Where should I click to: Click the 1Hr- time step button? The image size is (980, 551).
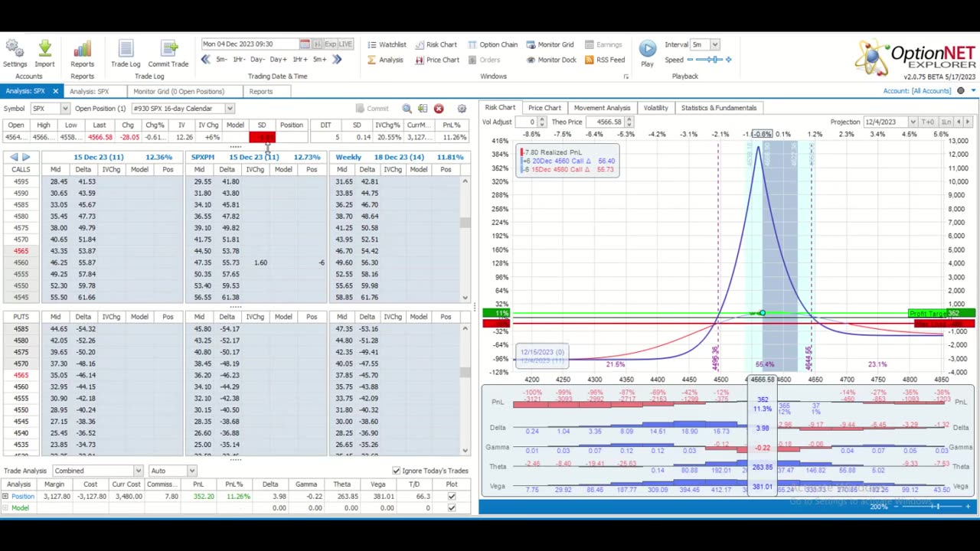[x=238, y=60]
